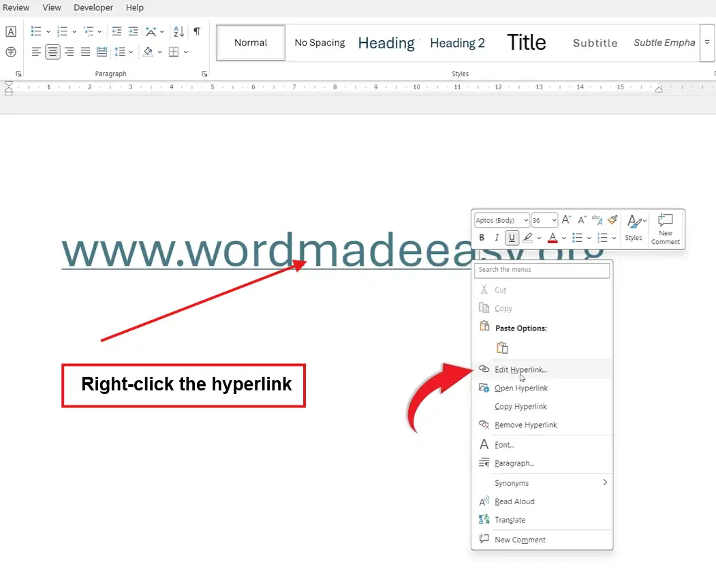Screen dimensions: 716x588
Task: Apply the Subtle Emphasis style
Action: [x=664, y=43]
